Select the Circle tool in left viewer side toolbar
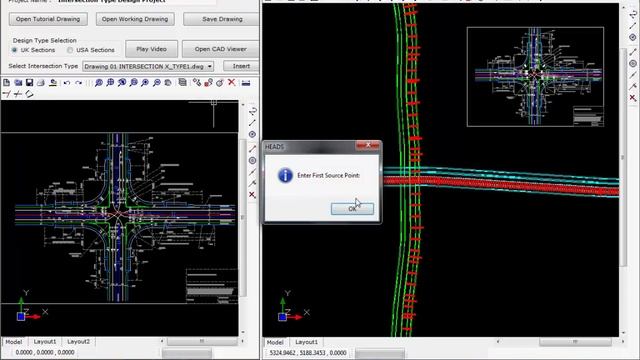 coord(252,134)
